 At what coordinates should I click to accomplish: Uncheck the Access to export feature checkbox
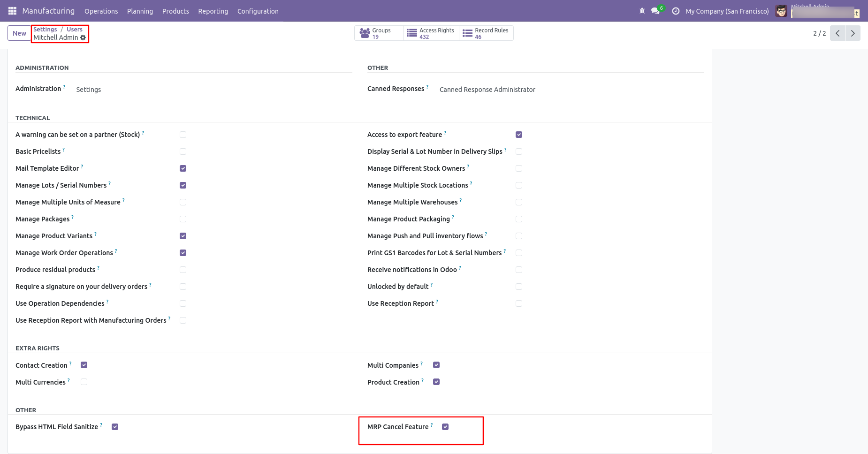click(x=519, y=135)
